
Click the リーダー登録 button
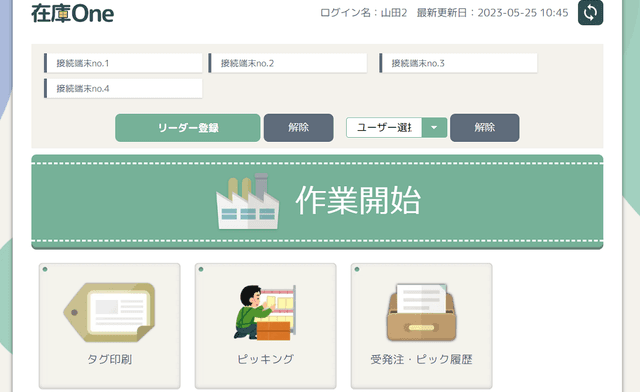coord(188,128)
